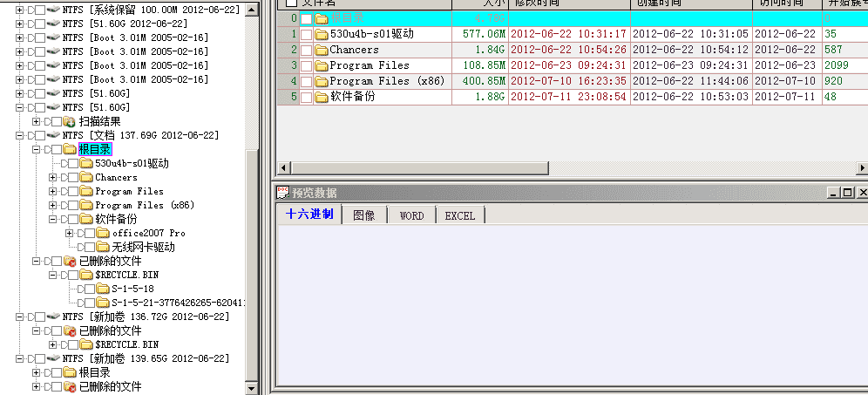Click the 无线网卡驱动 folder icon in tree
This screenshot has height=395, width=868.
(103, 247)
